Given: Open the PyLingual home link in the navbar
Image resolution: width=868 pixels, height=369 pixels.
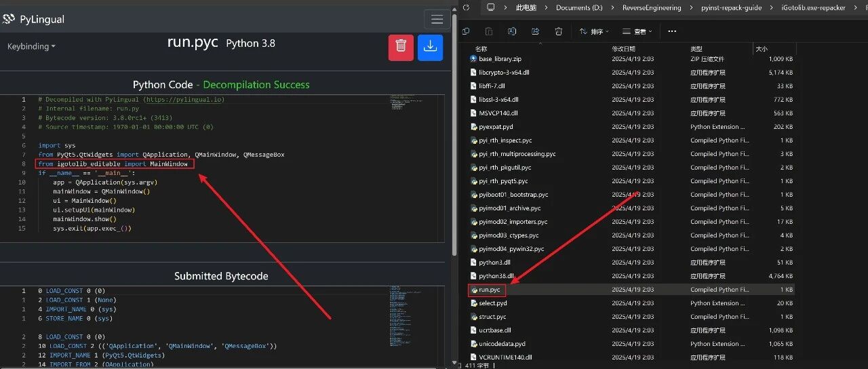Looking at the screenshot, I should (42, 19).
